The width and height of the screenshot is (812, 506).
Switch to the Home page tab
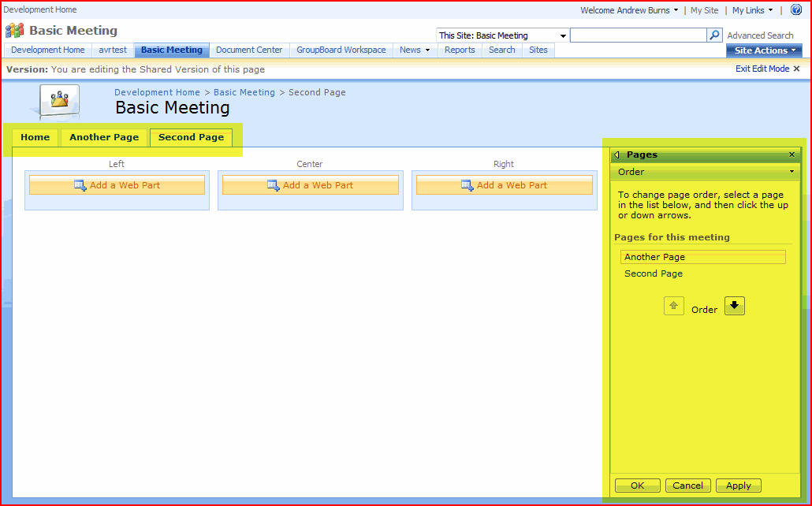pyautogui.click(x=35, y=137)
